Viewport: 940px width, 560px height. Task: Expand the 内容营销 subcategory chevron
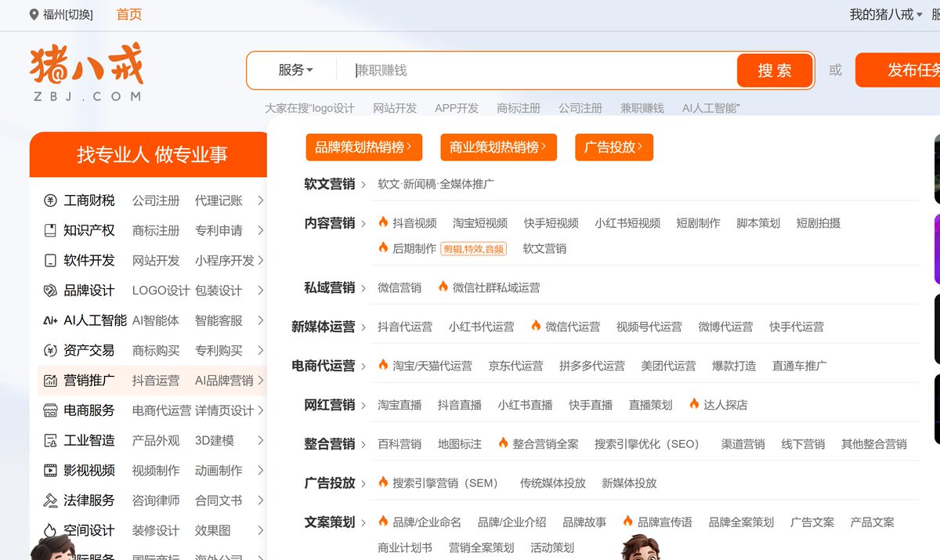363,224
